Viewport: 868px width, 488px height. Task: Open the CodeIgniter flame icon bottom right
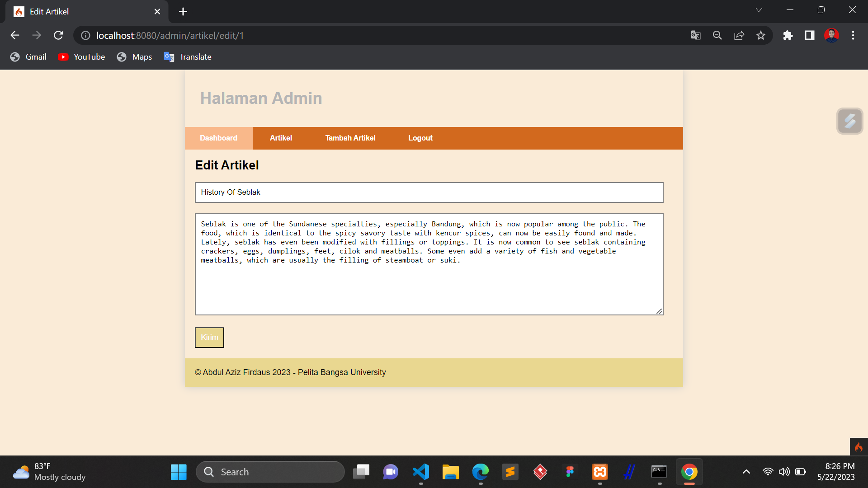click(x=859, y=447)
